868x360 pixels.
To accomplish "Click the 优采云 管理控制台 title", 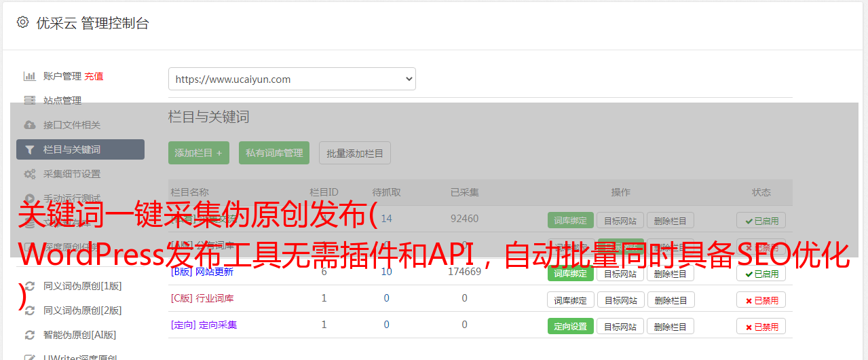I will [x=92, y=23].
